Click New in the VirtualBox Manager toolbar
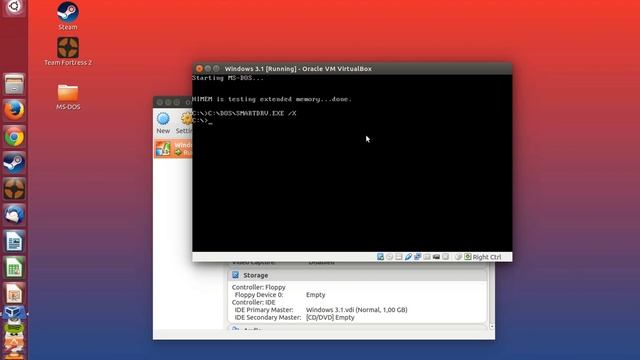Viewport: 640px width, 360px height. coord(163,123)
